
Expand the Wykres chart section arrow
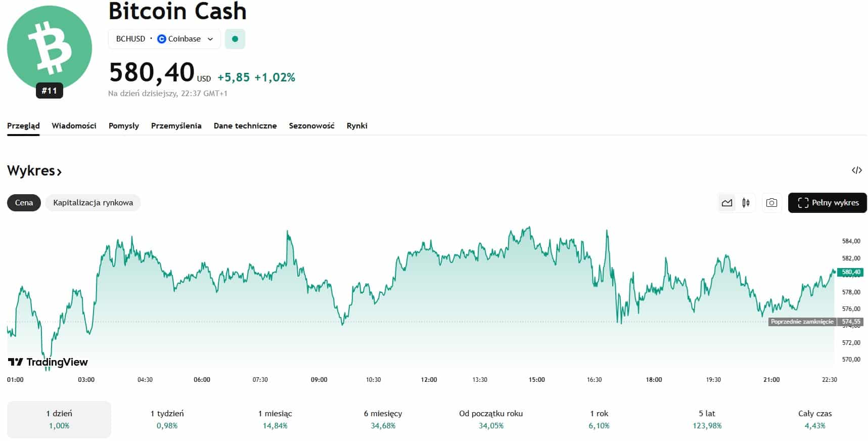click(x=59, y=172)
